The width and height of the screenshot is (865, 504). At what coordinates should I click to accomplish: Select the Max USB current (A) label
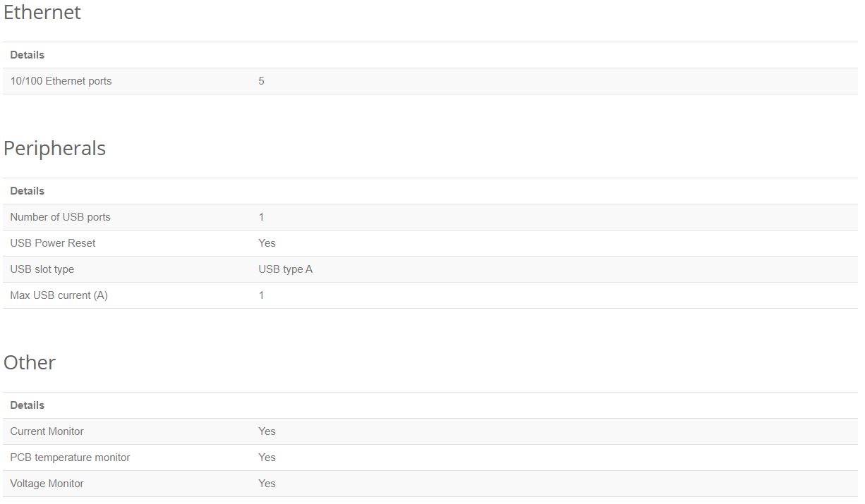pyautogui.click(x=59, y=295)
